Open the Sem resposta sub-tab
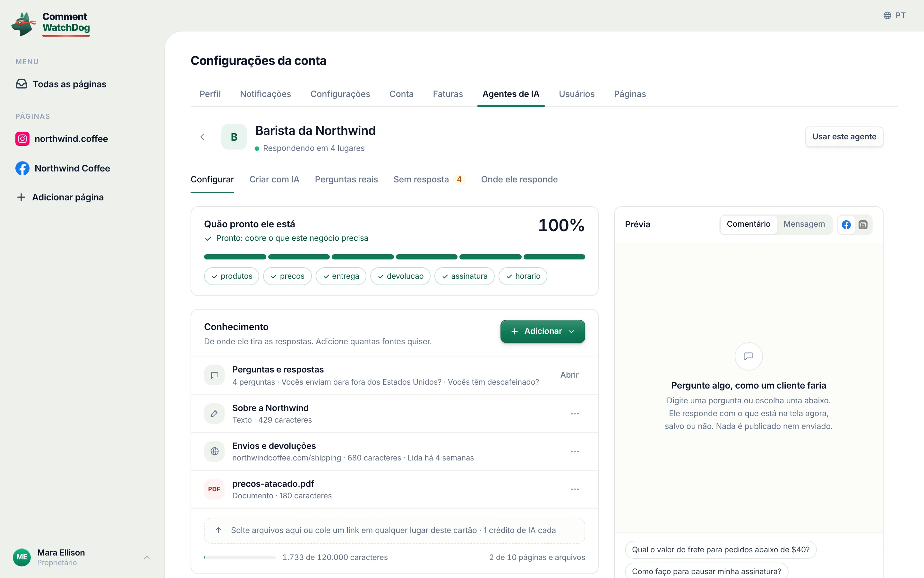 tap(429, 180)
